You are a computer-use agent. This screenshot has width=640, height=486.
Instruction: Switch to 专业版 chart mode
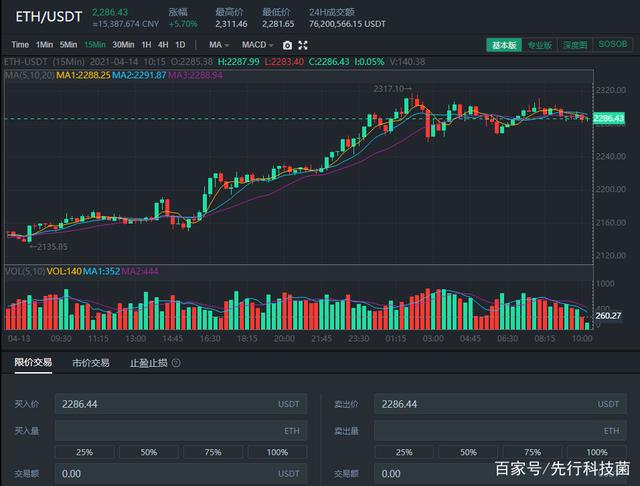click(540, 45)
